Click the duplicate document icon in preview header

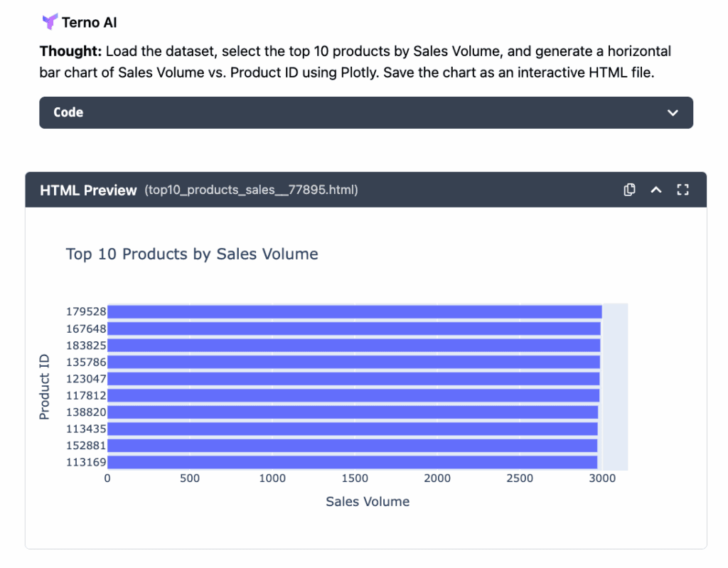[x=629, y=190]
